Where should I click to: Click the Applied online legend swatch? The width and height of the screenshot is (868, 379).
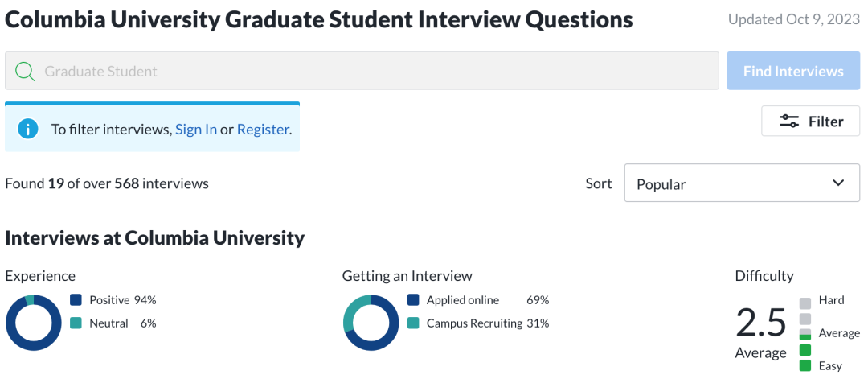[413, 300]
